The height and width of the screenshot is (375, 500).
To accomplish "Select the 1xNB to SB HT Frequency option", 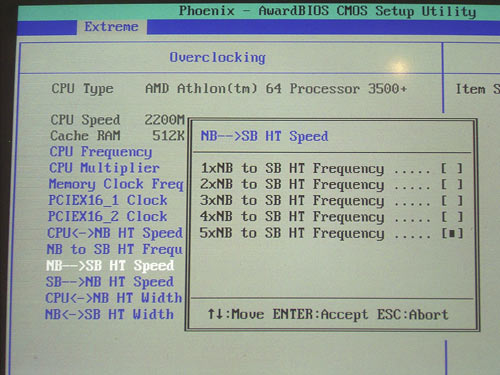I will (x=332, y=168).
